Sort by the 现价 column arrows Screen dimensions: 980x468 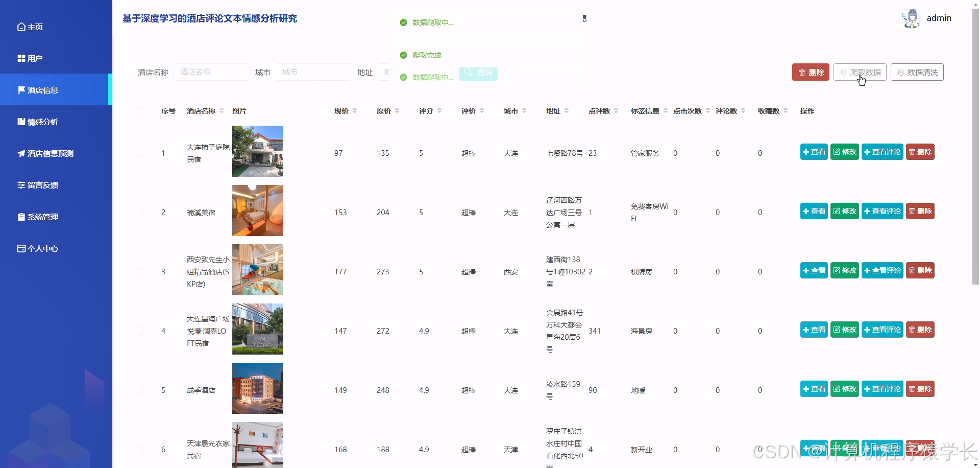(355, 111)
